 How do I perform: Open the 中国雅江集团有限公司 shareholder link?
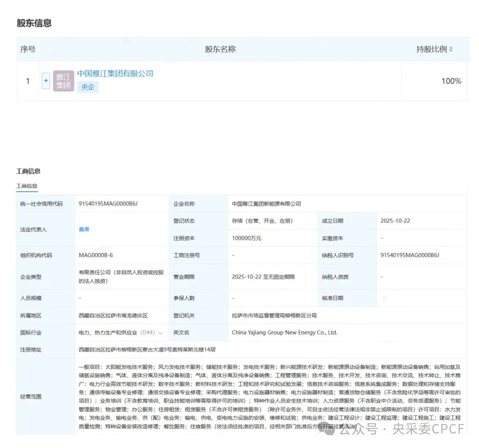pyautogui.click(x=115, y=73)
